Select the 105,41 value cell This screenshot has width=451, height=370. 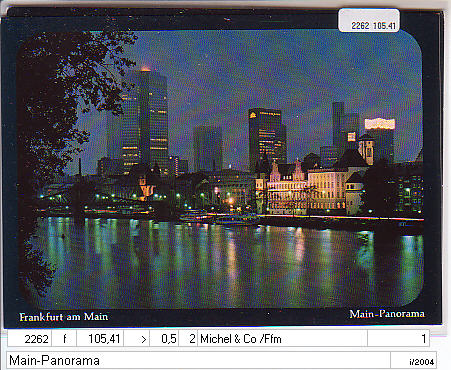coord(100,339)
